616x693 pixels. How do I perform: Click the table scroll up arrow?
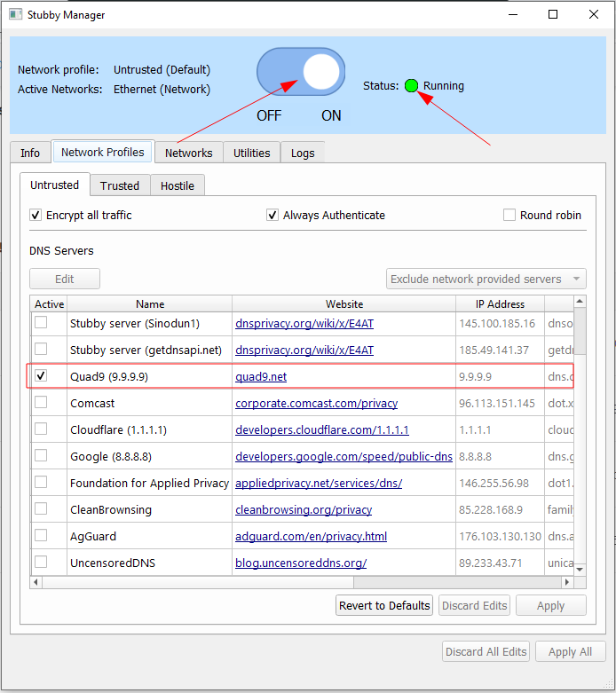pyautogui.click(x=580, y=302)
